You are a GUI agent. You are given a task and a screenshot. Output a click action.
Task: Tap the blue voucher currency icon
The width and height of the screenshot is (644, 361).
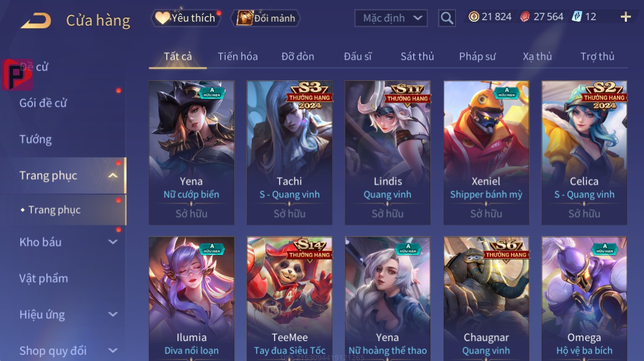(577, 17)
